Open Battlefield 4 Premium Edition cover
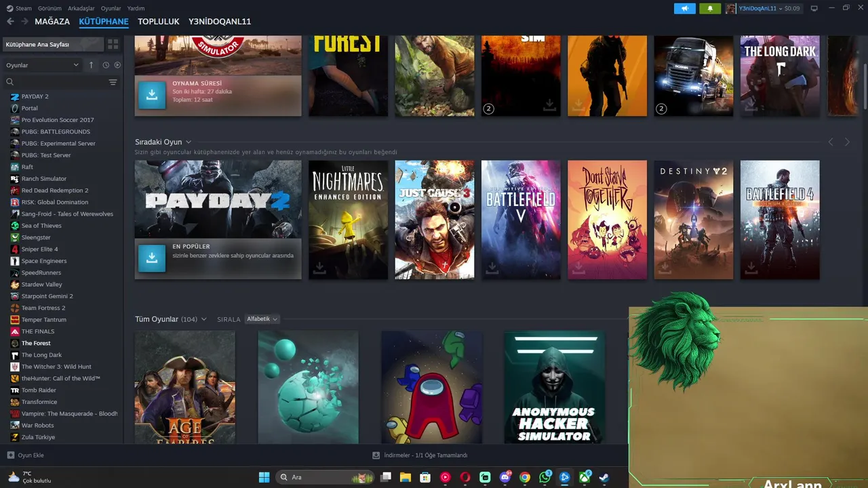This screenshot has height=488, width=868. coord(780,220)
